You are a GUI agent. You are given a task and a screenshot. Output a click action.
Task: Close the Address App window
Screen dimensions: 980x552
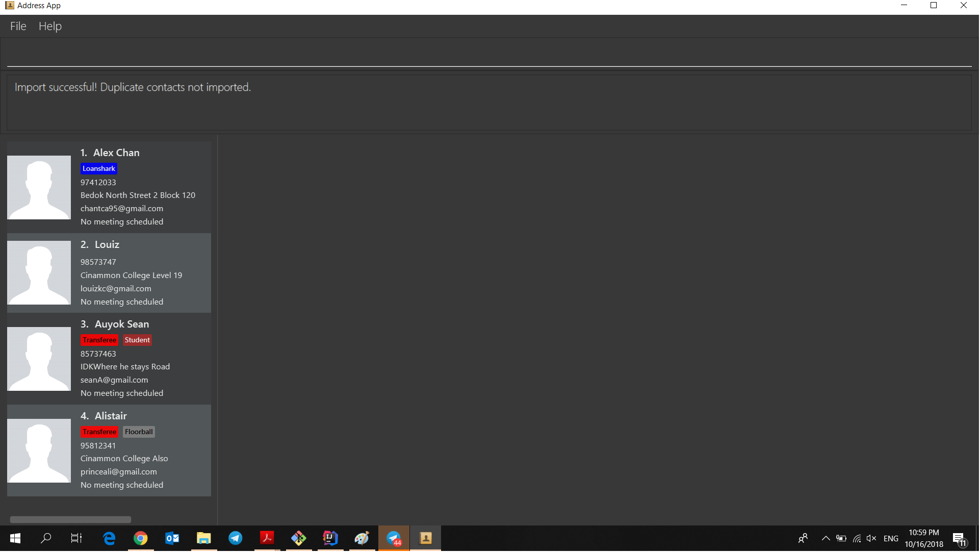(964, 6)
